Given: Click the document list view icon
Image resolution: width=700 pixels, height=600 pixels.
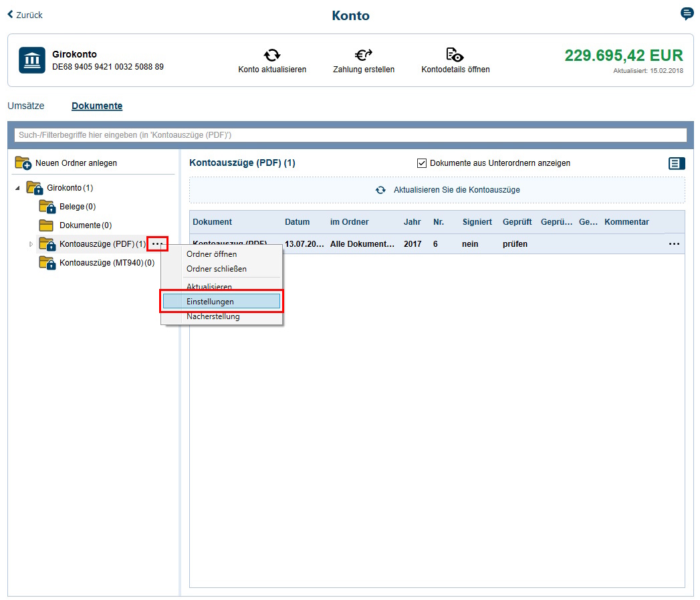Looking at the screenshot, I should tap(677, 163).
